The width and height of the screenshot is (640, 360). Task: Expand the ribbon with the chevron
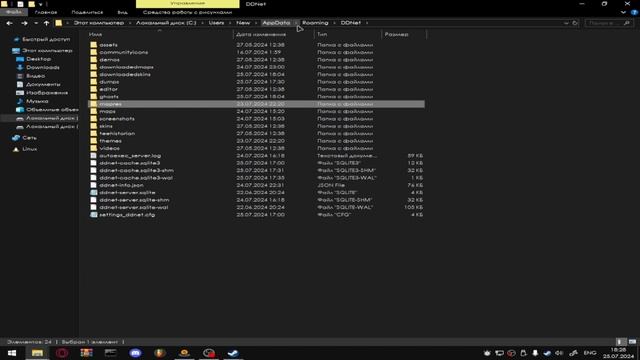(x=623, y=13)
